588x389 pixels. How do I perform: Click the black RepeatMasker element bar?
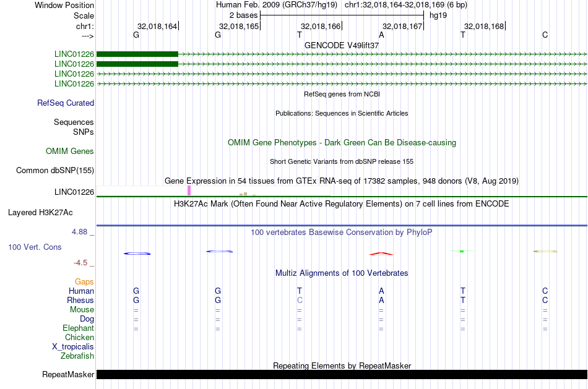[x=342, y=374]
